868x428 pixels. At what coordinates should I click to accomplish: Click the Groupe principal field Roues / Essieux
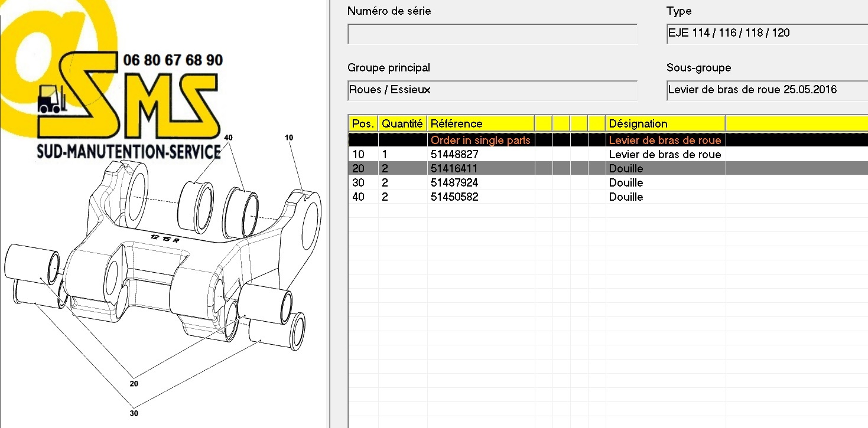coord(493,90)
